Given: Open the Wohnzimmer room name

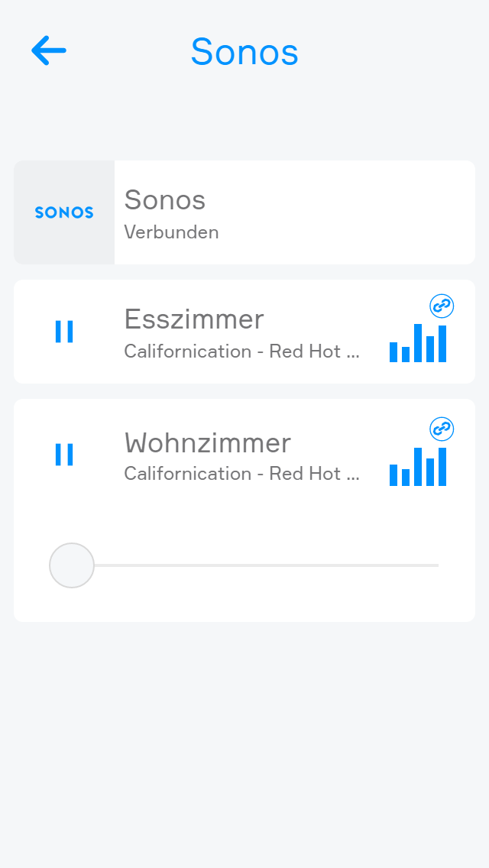Looking at the screenshot, I should pos(208,442).
